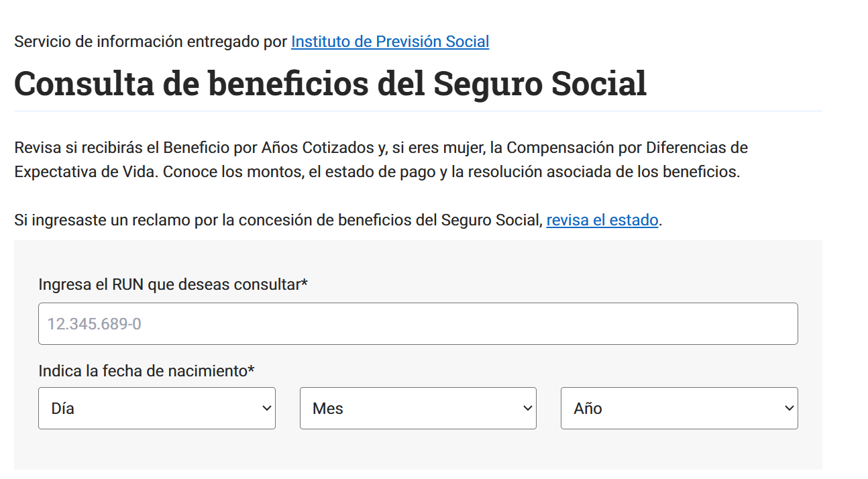Viewport: 868px width, 479px height.
Task: Open the Instituto de Previsión Social link
Action: [x=390, y=42]
